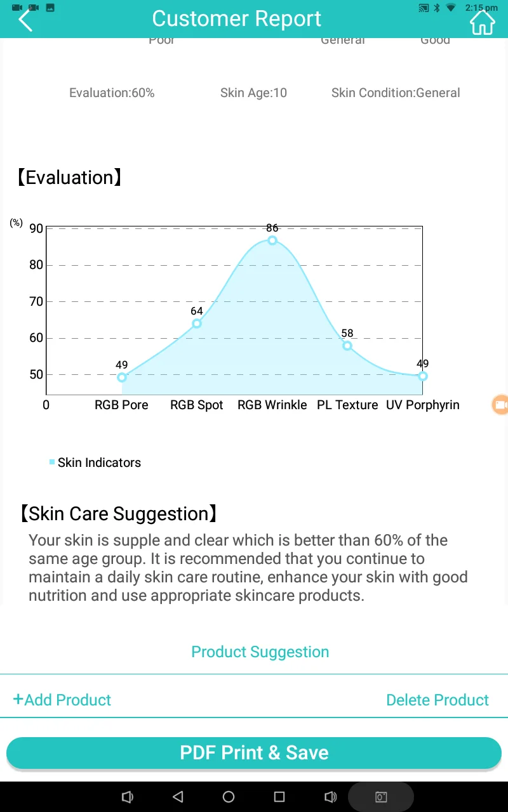Toggle the Skin Indicators legend entry

click(x=95, y=462)
